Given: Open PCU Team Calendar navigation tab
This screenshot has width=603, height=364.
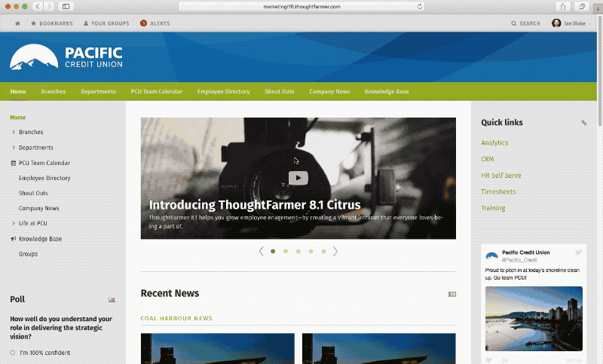Looking at the screenshot, I should (157, 91).
